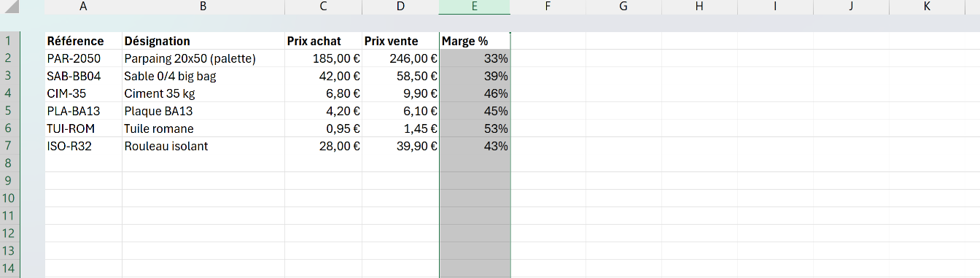Screen dimensions: 980x278
Task: Click the 'Prix vente' header cell
Action: 400,41
